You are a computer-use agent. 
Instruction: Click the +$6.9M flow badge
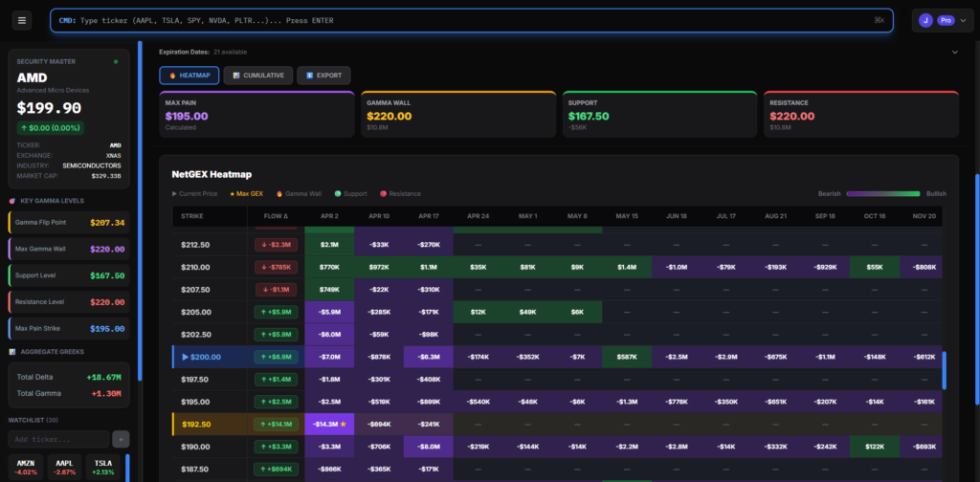pos(276,357)
